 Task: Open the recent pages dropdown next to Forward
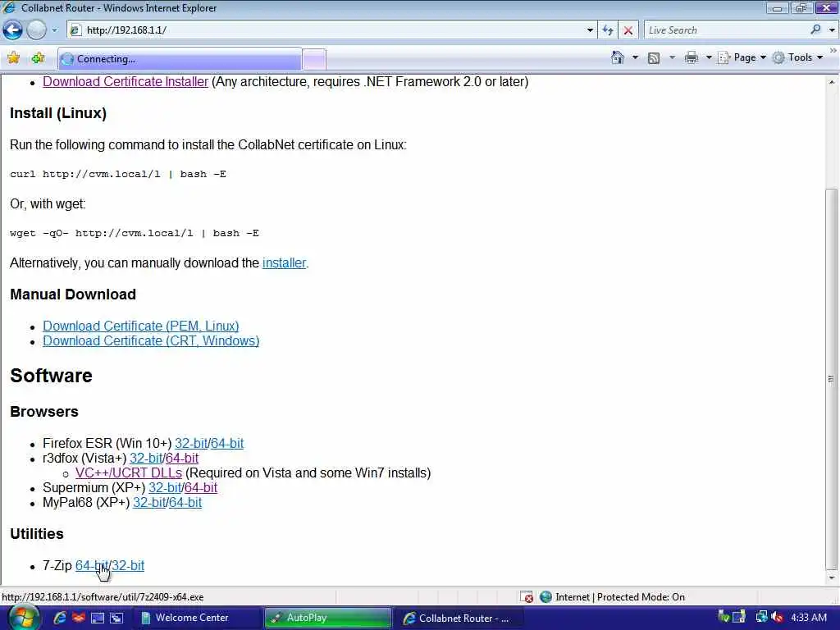click(x=54, y=30)
